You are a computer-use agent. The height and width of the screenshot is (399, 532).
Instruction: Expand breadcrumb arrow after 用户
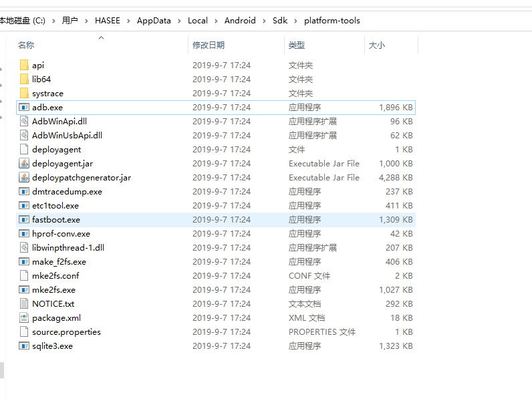click(86, 21)
